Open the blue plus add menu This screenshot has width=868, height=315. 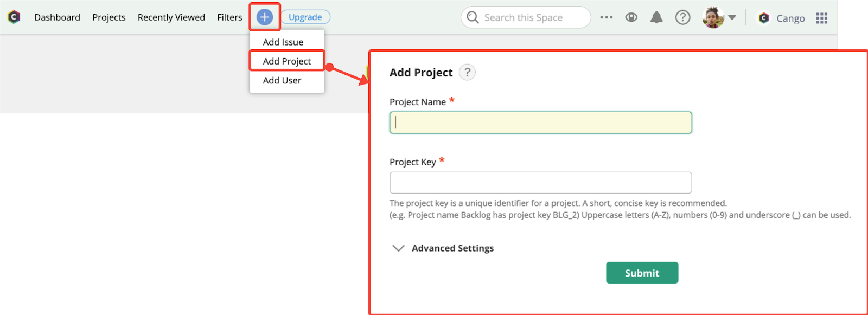(265, 17)
